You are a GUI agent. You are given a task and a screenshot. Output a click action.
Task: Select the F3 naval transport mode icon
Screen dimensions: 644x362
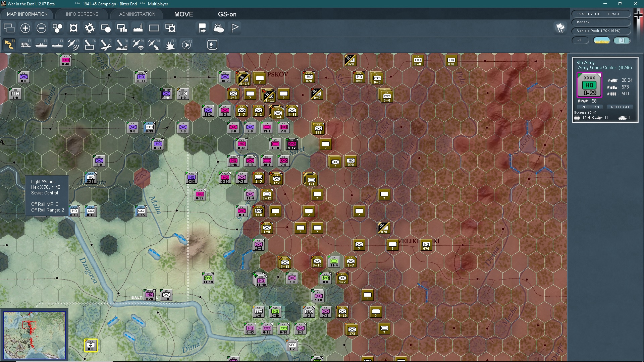pos(41,45)
